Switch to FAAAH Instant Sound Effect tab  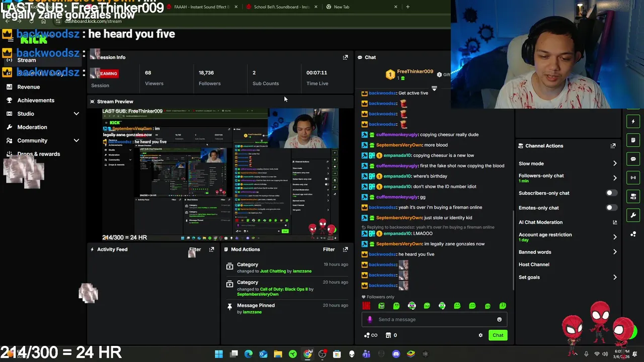point(201,7)
